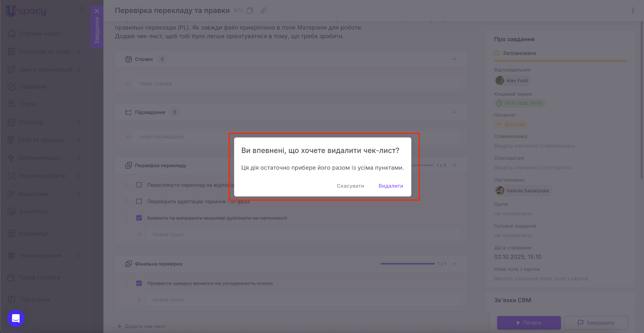Viewport: 644px width, 333px height.
Task: Click the drag handle of the first checklist item
Action: click(126, 185)
